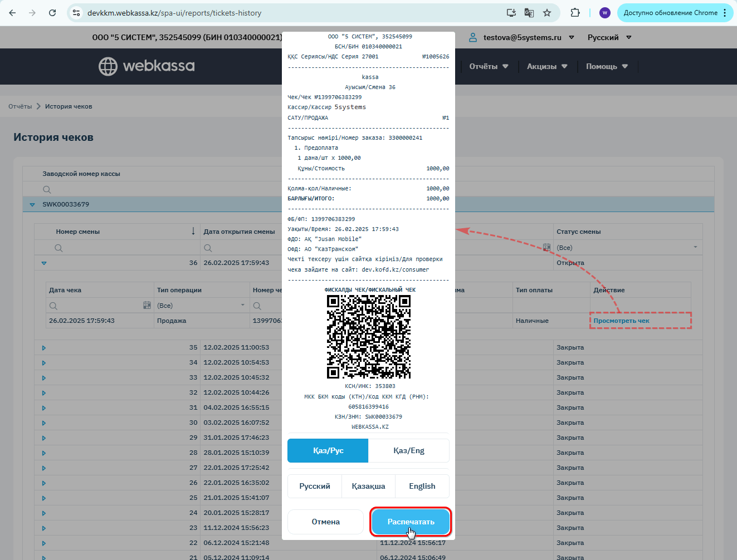Click the webkassa globe logo
737x560 pixels.
coord(108,66)
